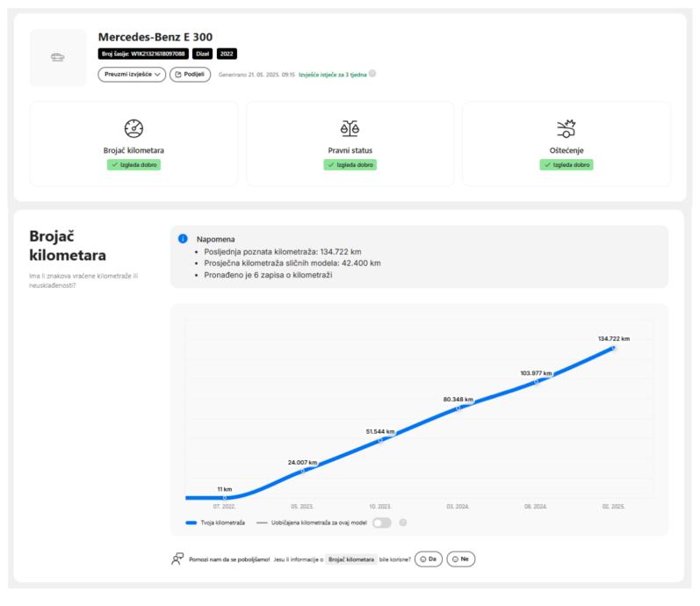Click help icon next to mileage toggle
This screenshot has height=606, width=700.
(x=403, y=523)
